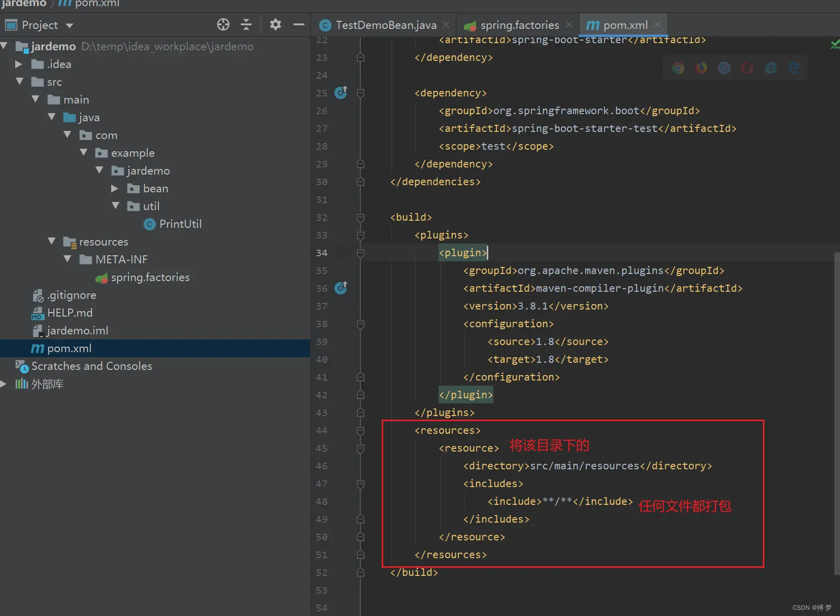Fold the configuration tag at line 38
840x616 pixels.
360,324
